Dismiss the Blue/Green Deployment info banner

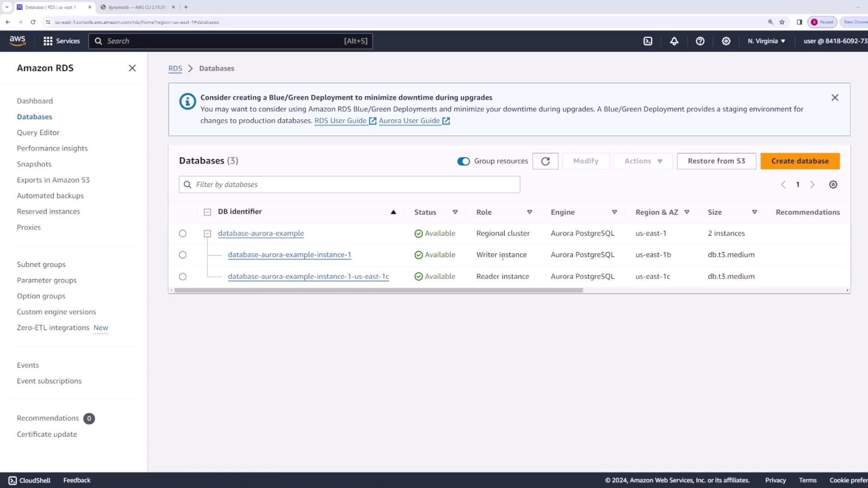[x=835, y=98]
